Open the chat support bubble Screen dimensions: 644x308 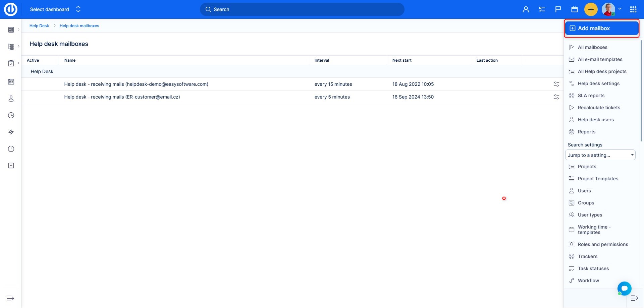[624, 288]
